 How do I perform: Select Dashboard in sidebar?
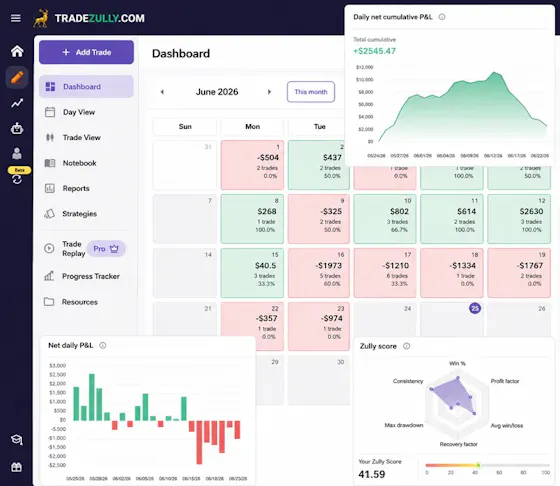click(86, 86)
